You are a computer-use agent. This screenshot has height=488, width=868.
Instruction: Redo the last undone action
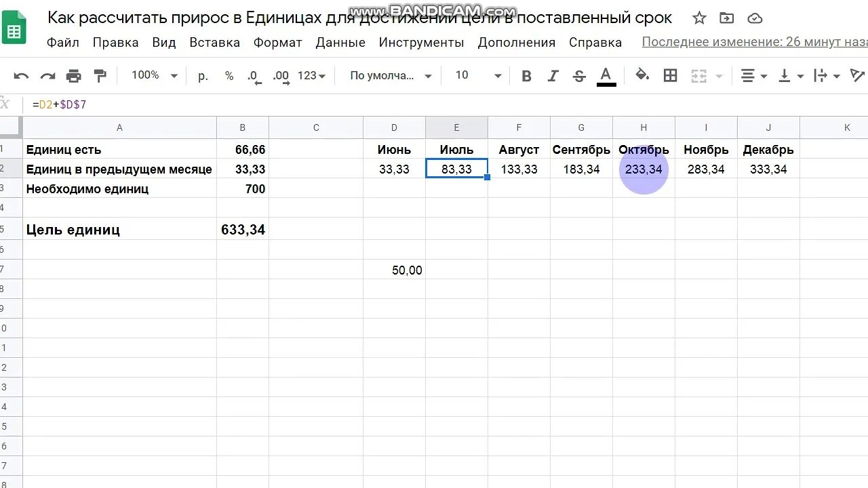[47, 76]
